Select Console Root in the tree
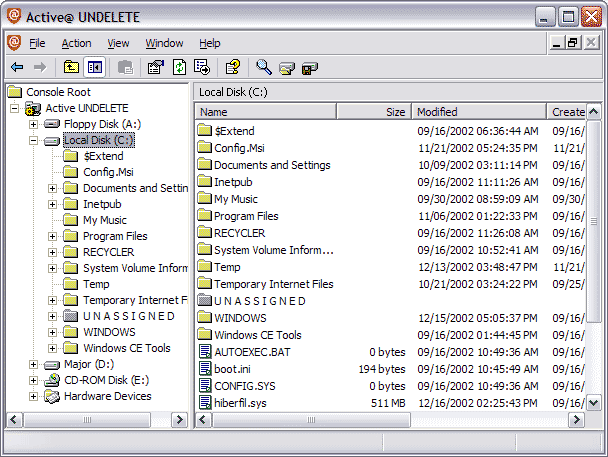Image resolution: width=608 pixels, height=457 pixels. 58,92
